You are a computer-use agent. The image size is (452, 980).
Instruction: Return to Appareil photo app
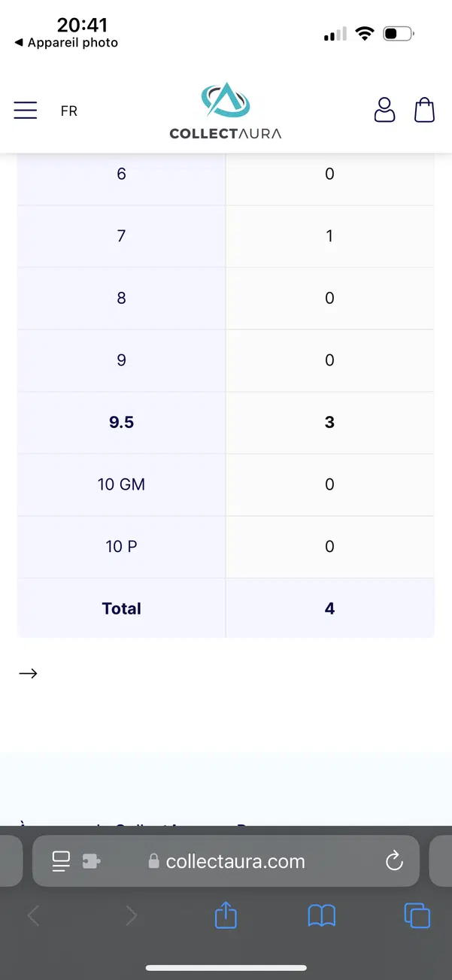point(66,43)
